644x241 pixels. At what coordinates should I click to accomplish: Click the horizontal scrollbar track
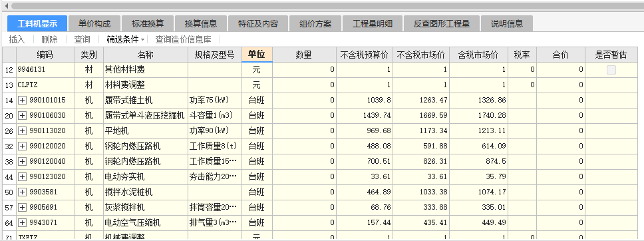tap(327, 6)
